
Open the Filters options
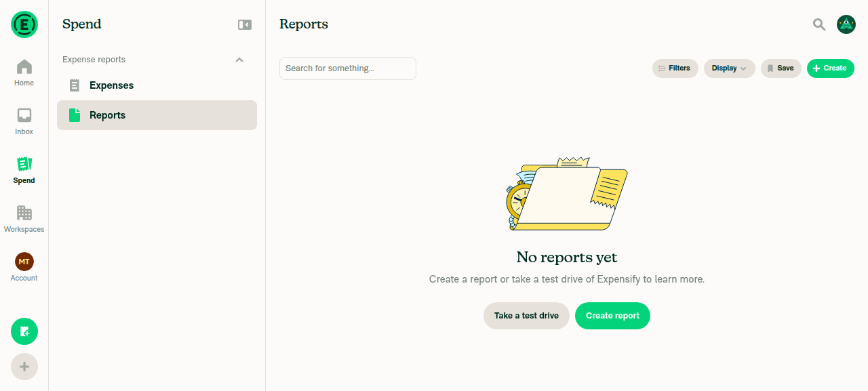pos(675,68)
